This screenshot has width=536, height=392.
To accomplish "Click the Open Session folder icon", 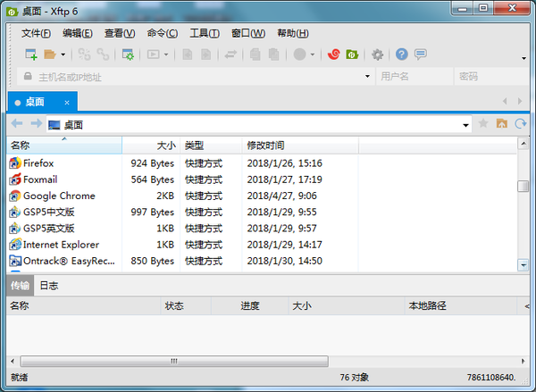I will [50, 54].
